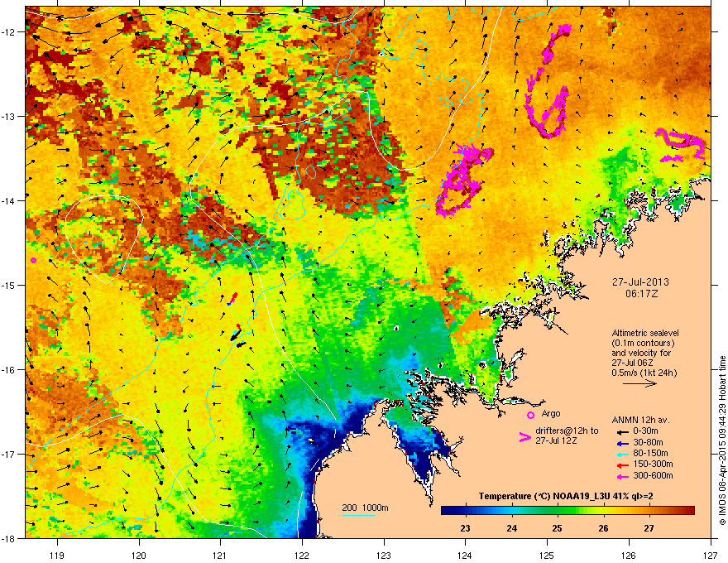Click the 'ANMN 12h av.' legend heading
Image resolution: width=728 pixels, height=563 pixels.
(x=640, y=421)
